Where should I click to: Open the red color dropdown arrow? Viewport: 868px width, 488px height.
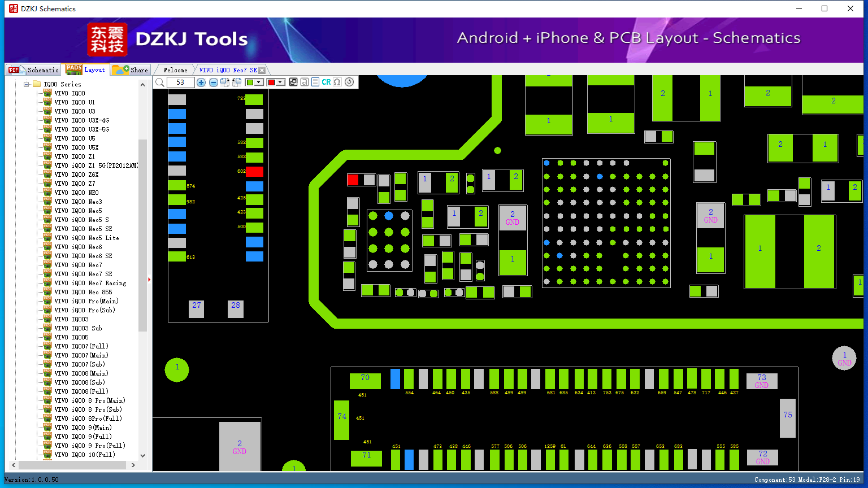[280, 82]
